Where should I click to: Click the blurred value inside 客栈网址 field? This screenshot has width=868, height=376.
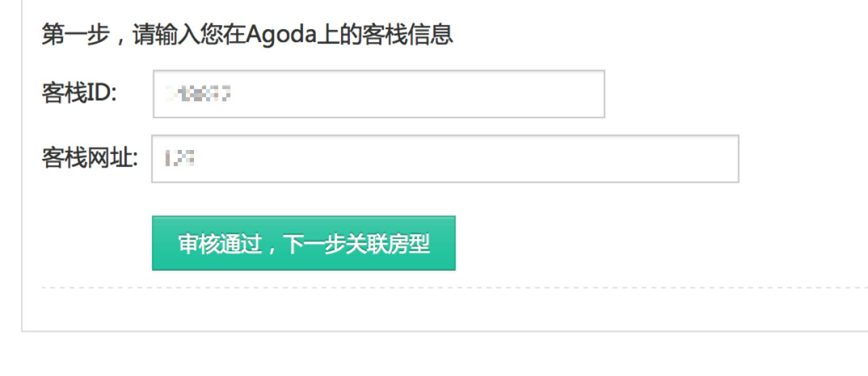tap(180, 159)
